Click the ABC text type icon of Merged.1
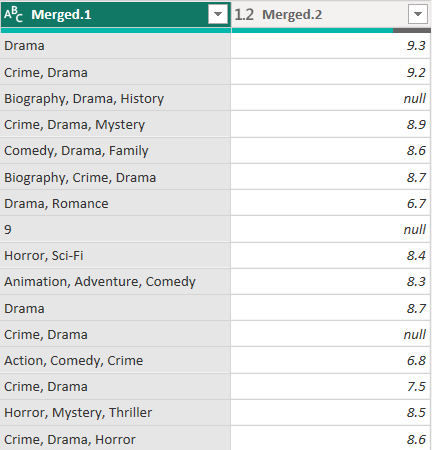This screenshot has width=432, height=450. click(13, 15)
